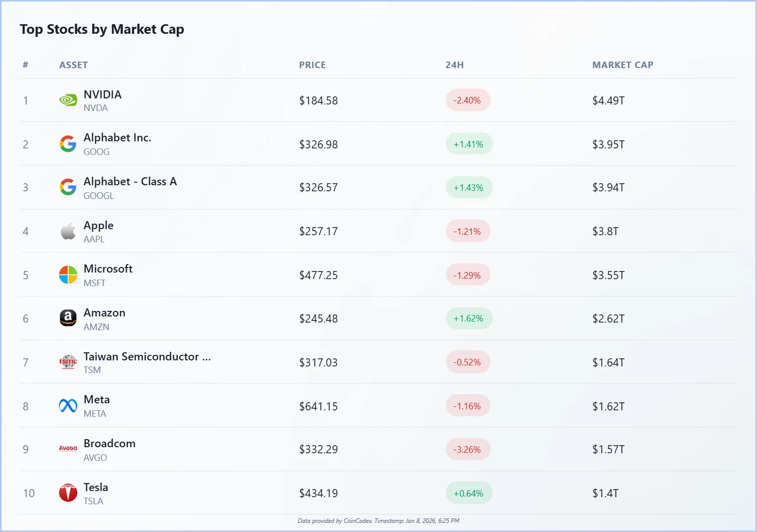The width and height of the screenshot is (757, 532).
Task: Click the red Tesla logo
Action: 68,493
